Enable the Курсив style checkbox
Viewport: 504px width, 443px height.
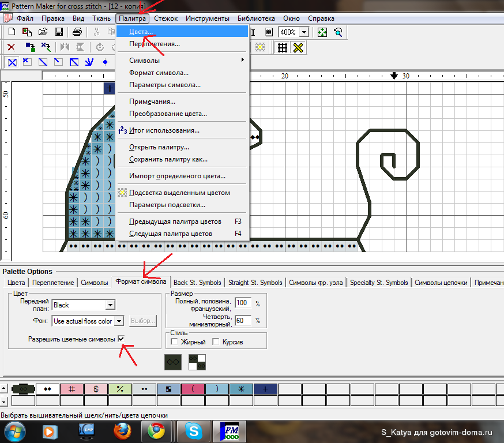[x=216, y=341]
